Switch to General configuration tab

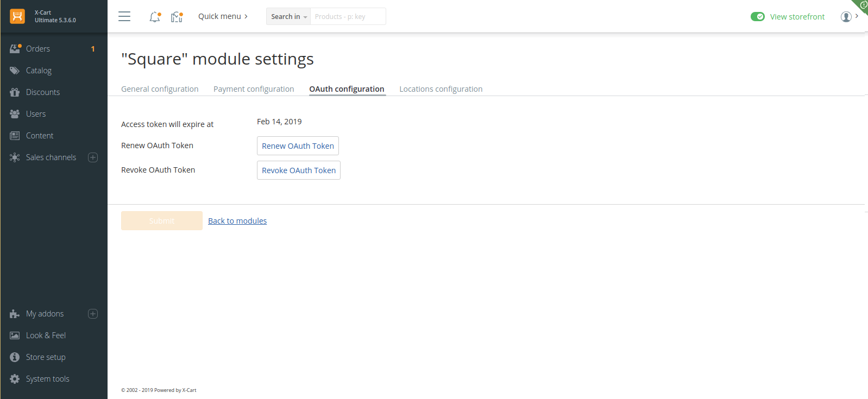pyautogui.click(x=160, y=89)
